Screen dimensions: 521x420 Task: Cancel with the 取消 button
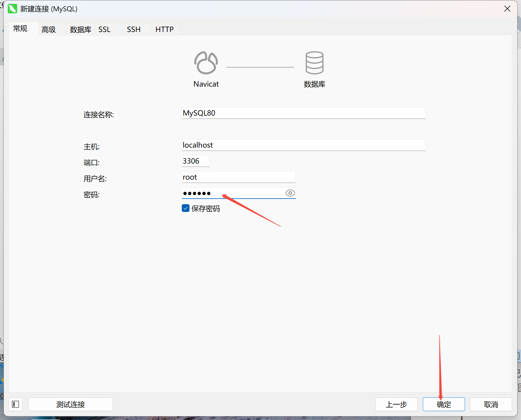(491, 404)
